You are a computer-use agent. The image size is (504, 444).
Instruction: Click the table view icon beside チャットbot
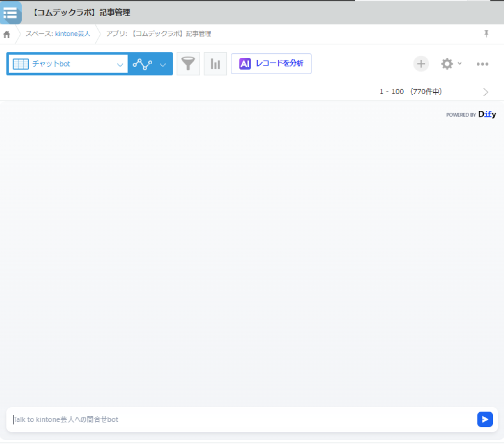(x=21, y=64)
